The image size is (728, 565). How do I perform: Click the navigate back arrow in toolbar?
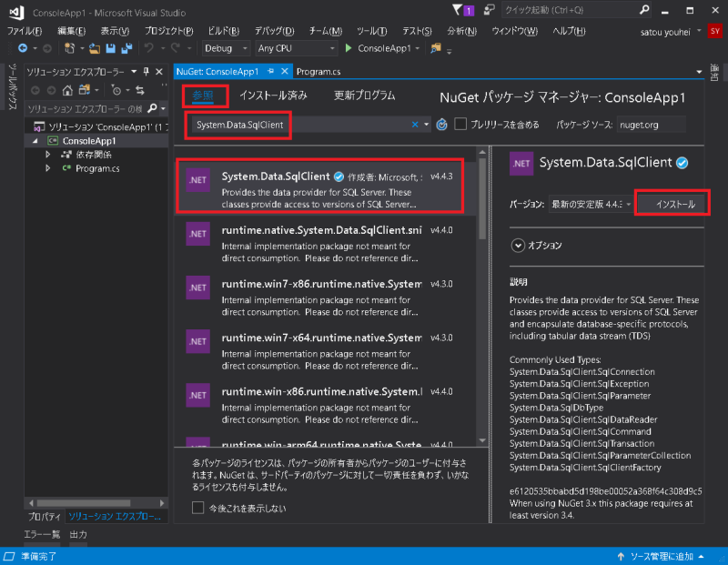[x=22, y=48]
